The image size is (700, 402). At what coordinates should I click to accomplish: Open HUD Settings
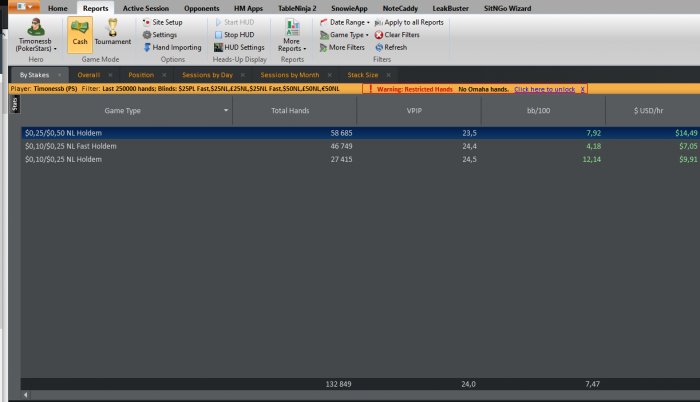point(239,47)
